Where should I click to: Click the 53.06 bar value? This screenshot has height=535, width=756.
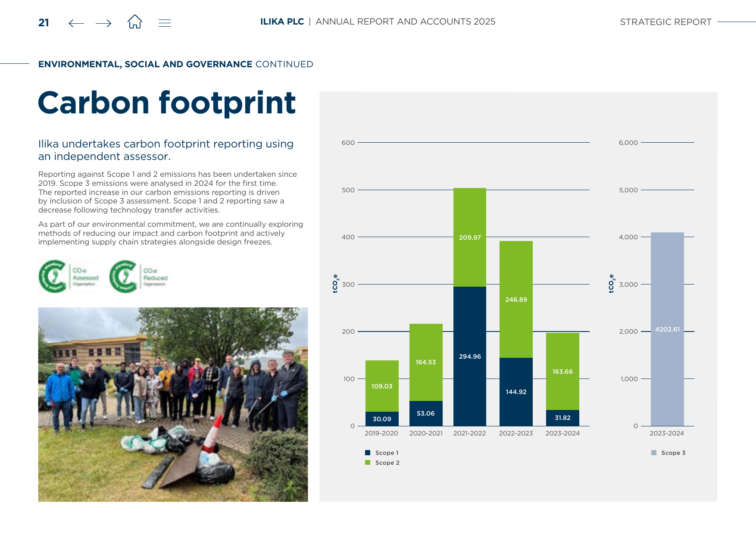(426, 413)
